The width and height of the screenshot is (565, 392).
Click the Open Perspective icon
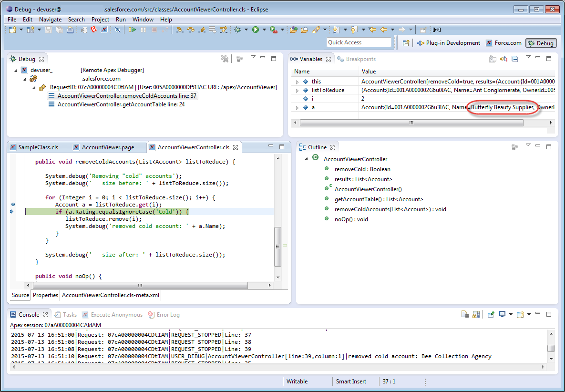[x=406, y=43]
